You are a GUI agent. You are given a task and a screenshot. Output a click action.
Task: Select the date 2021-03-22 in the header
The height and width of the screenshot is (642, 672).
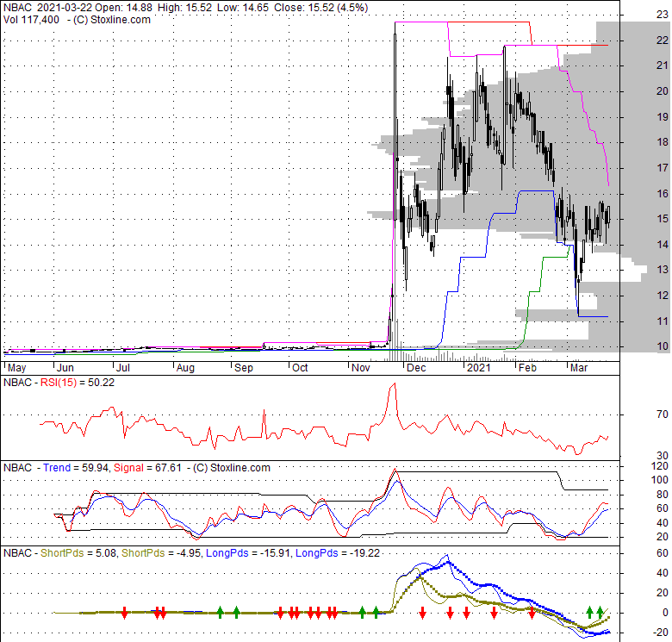coord(65,8)
